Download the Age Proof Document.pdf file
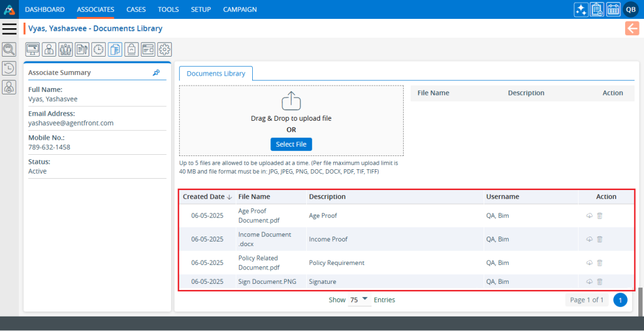The width and height of the screenshot is (644, 331). [589, 216]
